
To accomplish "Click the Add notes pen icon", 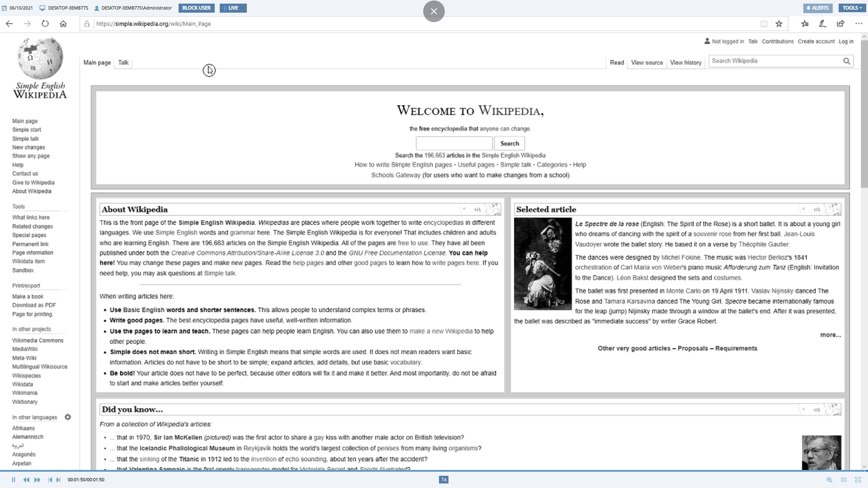I will pyautogui.click(x=823, y=24).
